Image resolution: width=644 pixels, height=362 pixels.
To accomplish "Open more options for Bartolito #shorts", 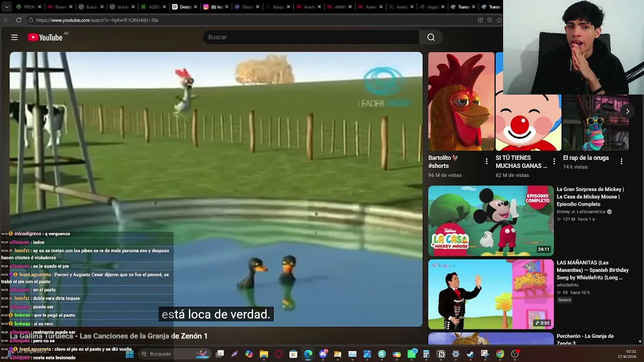I will (x=487, y=161).
